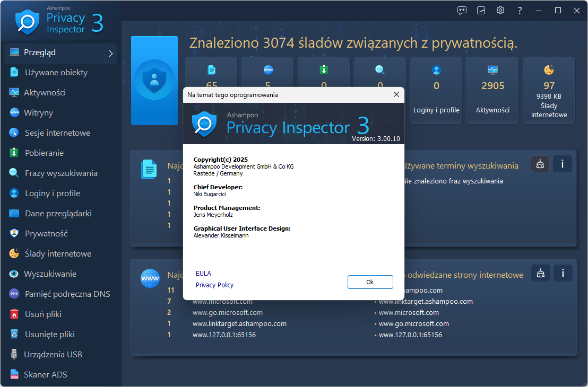Open the EULA link

coord(203,274)
